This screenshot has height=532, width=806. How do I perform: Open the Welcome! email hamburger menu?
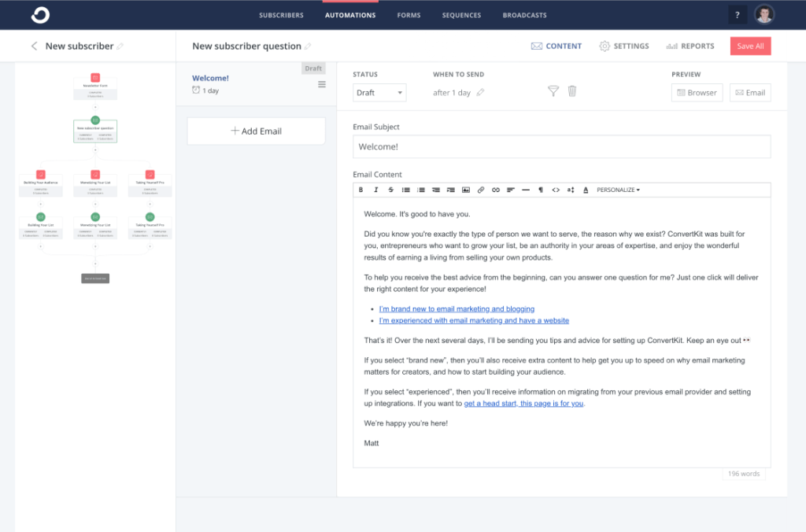tap(321, 85)
